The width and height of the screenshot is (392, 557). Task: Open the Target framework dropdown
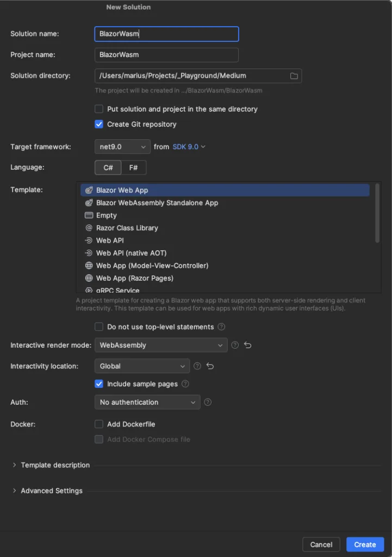[x=122, y=146]
